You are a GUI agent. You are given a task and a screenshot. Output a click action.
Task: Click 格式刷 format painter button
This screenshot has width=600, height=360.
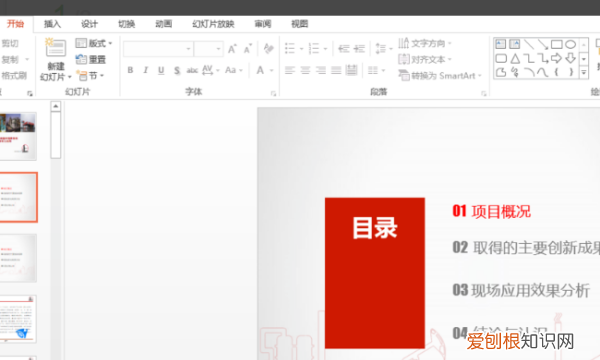tap(14, 76)
